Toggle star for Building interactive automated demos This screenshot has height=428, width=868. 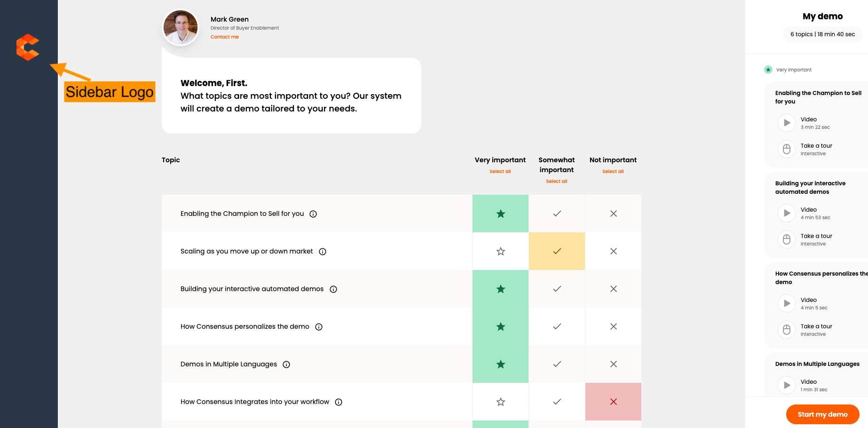500,289
